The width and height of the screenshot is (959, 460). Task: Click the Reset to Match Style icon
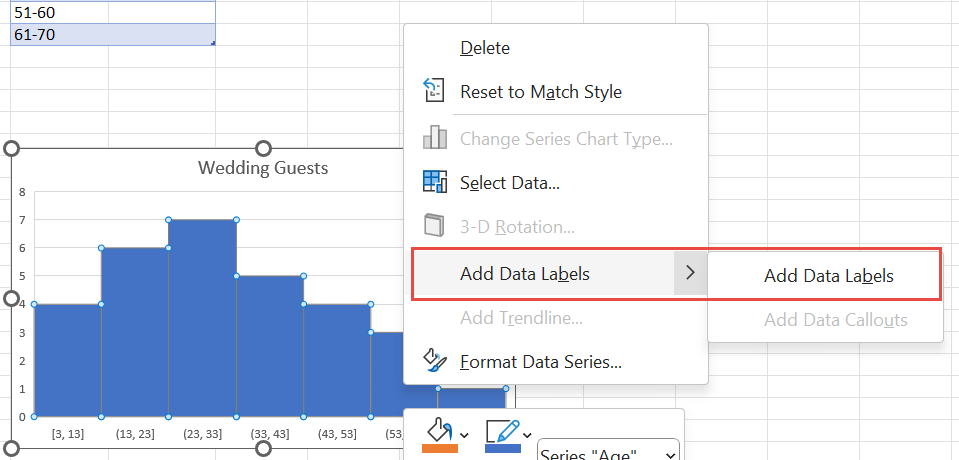(434, 90)
